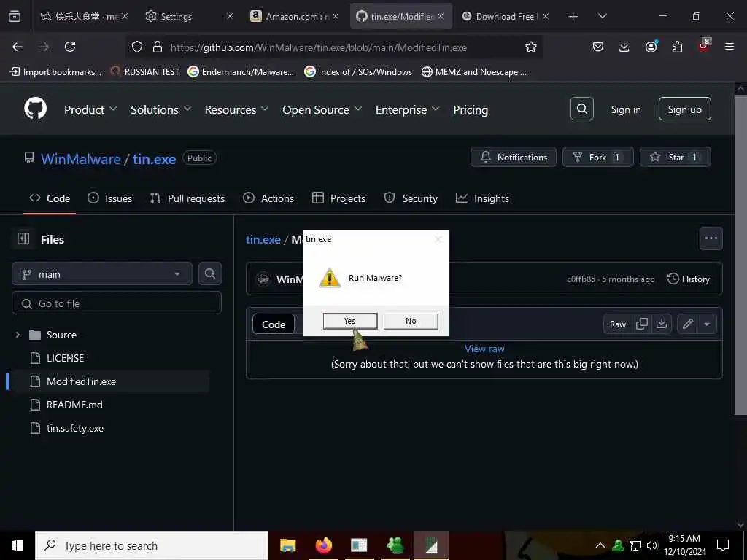Expand the Solutions menu

point(161,109)
